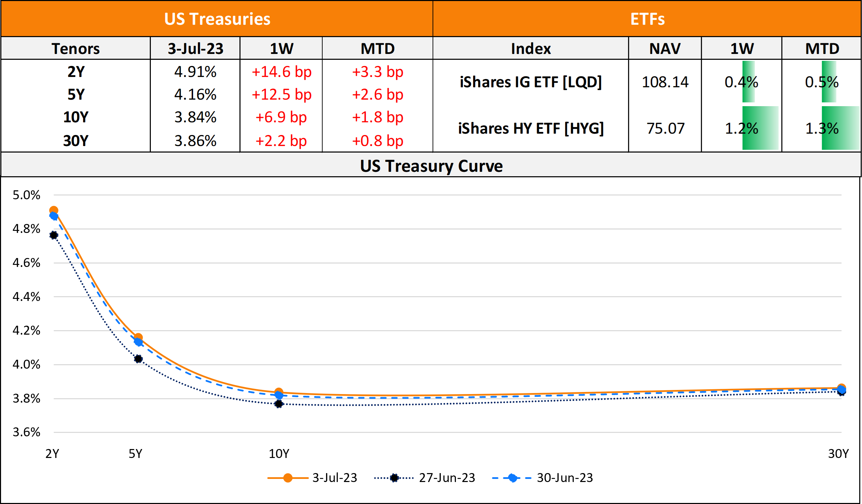This screenshot has width=862, height=504.
Task: Select the orange 2Y data point on the curve
Action: [54, 210]
